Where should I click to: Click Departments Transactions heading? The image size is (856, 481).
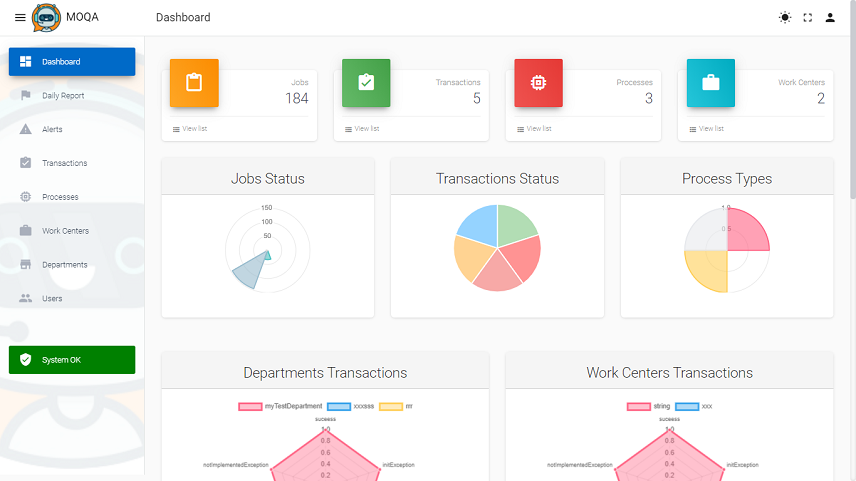[325, 373]
